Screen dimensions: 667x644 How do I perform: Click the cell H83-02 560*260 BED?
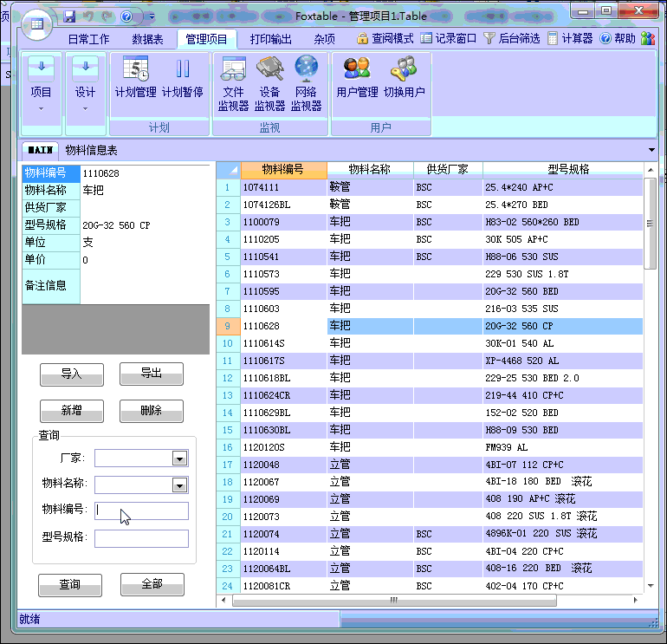pos(563,222)
